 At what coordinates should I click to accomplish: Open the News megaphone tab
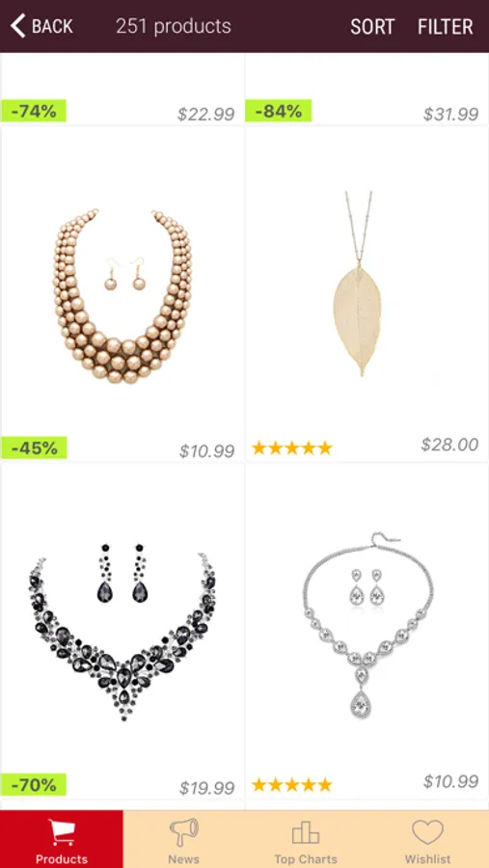[184, 839]
